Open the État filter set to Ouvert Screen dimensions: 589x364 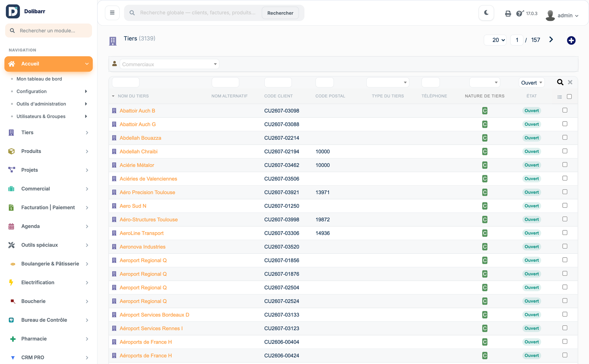(x=531, y=83)
